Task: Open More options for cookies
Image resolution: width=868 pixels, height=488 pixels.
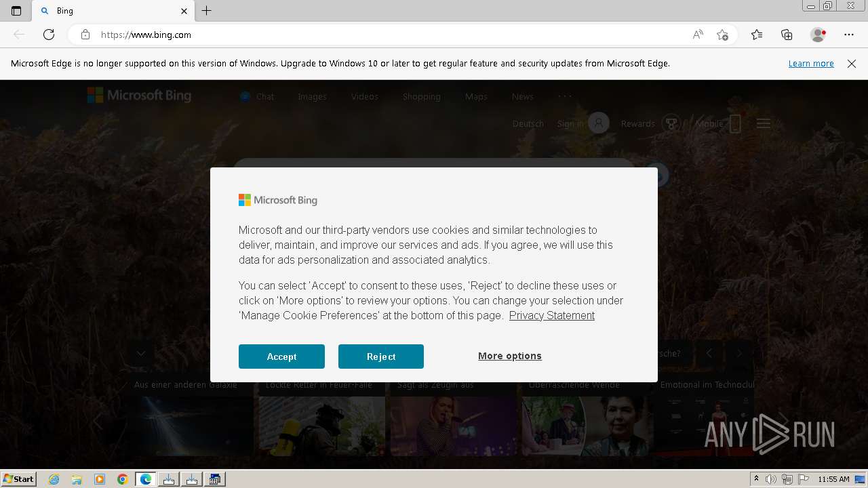Action: (510, 356)
